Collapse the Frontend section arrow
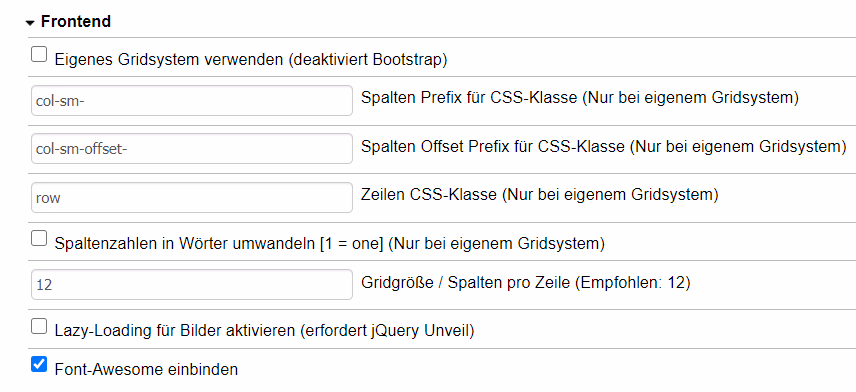Screen dimensions: 856x392 tap(30, 23)
